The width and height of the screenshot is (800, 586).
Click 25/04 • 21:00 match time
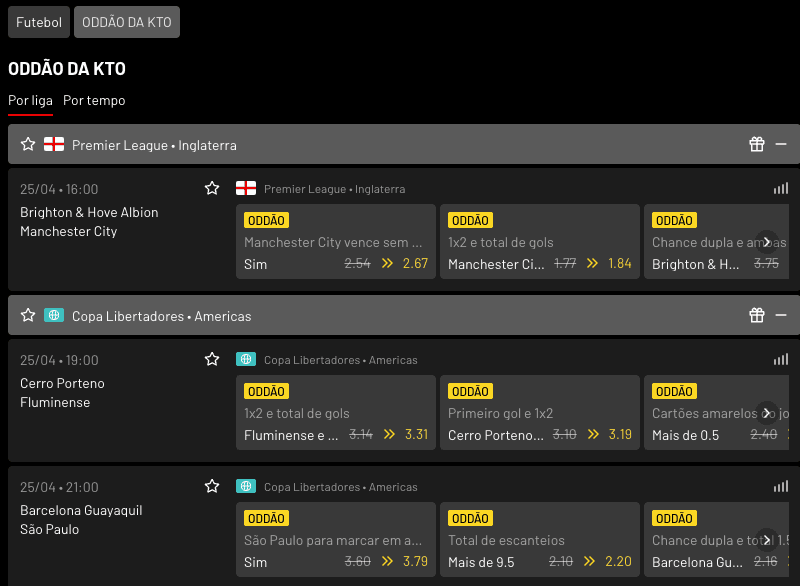(x=59, y=487)
